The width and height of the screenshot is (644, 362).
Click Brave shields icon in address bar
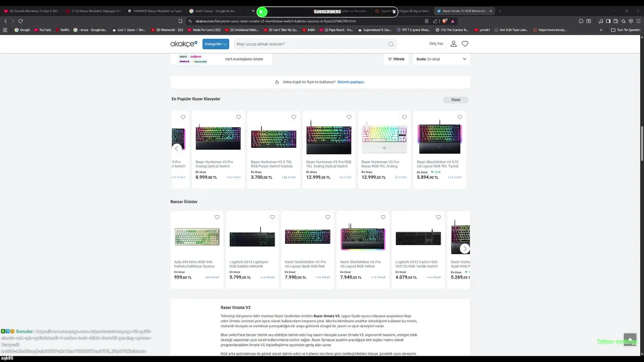(x=445, y=21)
